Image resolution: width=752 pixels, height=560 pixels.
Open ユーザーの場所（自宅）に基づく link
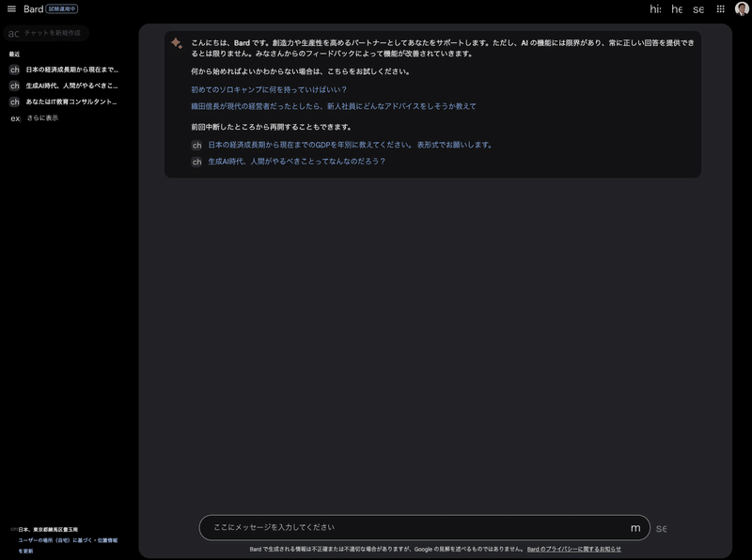click(55, 540)
